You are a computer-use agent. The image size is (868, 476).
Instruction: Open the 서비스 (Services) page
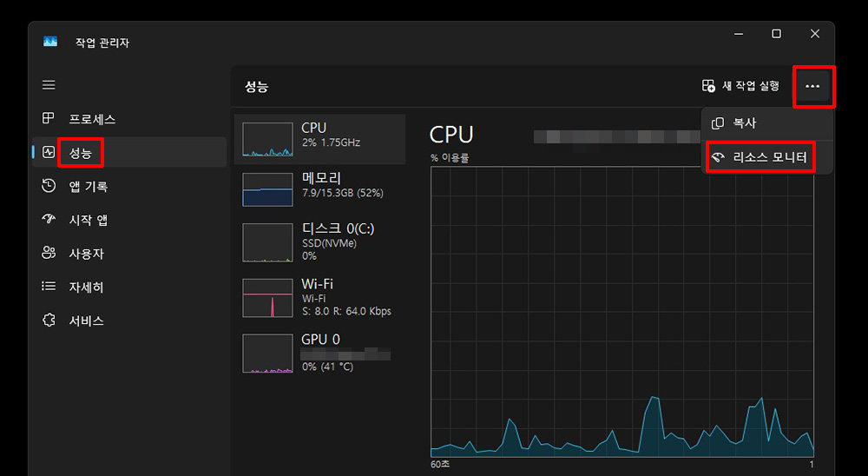click(86, 321)
